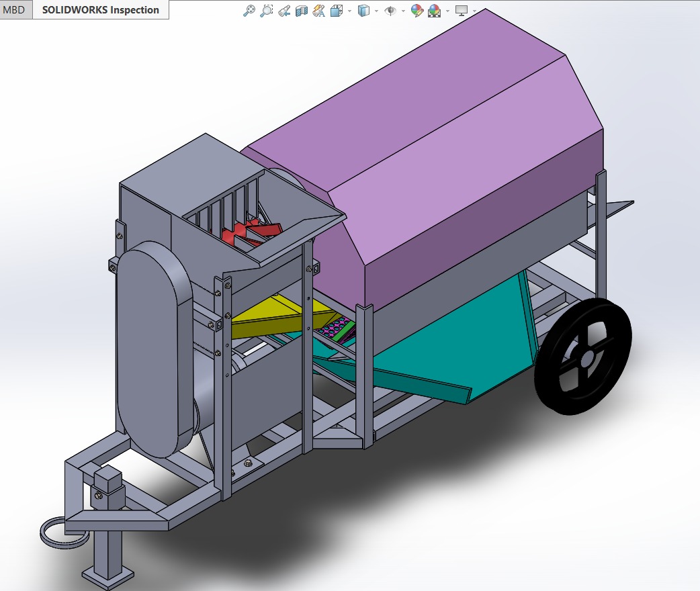The height and width of the screenshot is (591, 700).
Task: Click the View Orientation cube icon
Action: (x=335, y=11)
